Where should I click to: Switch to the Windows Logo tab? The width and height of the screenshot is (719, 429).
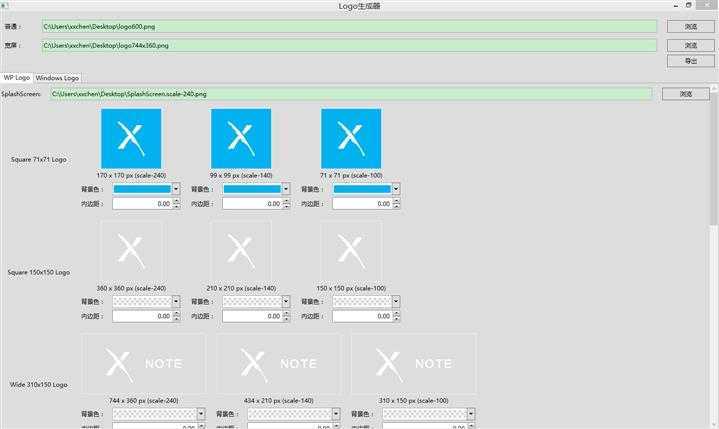pyautogui.click(x=57, y=78)
